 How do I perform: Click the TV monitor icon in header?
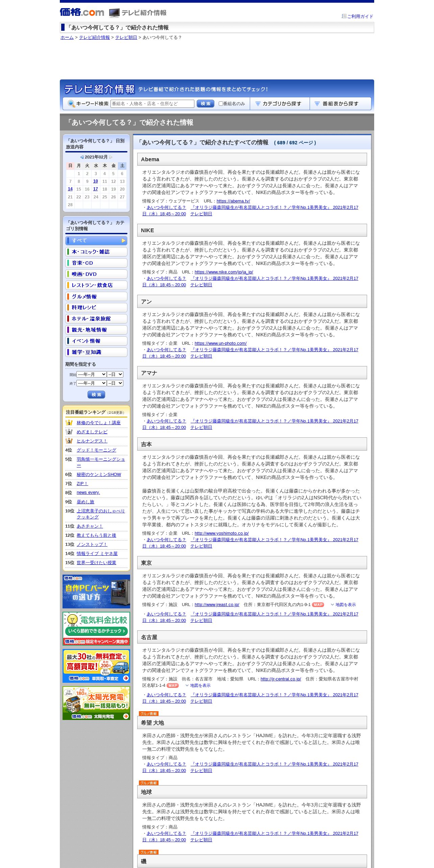pyautogui.click(x=114, y=13)
